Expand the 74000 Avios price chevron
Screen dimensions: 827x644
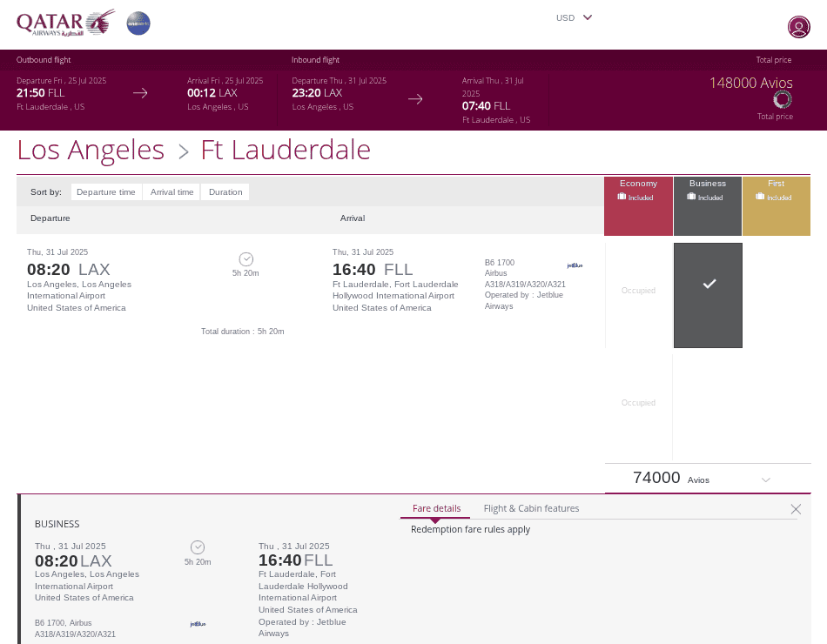click(766, 480)
